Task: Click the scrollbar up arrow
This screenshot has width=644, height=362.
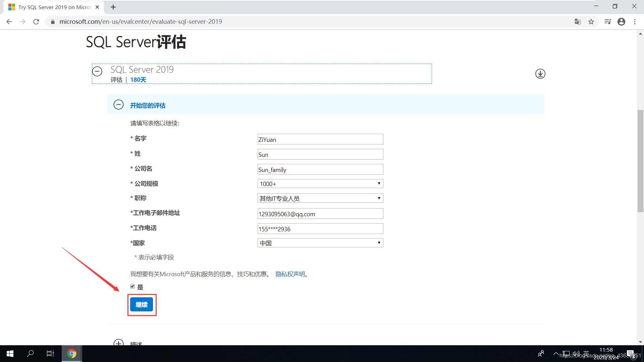Action: 640,34
